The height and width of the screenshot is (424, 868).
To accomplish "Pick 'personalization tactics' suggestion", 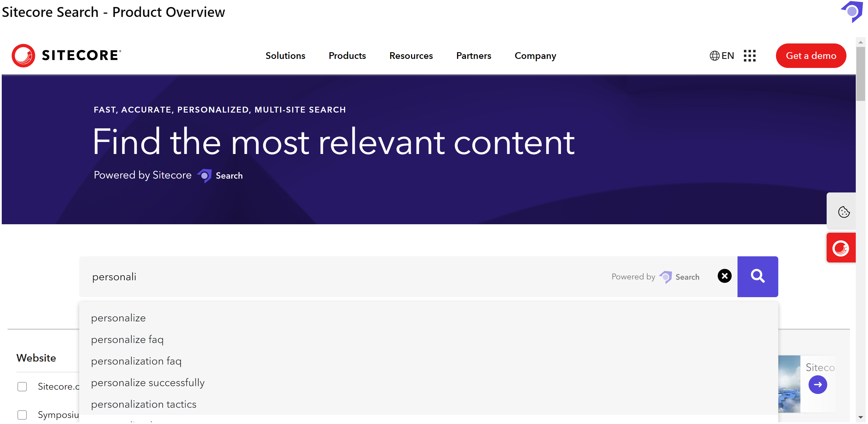I will pyautogui.click(x=144, y=404).
